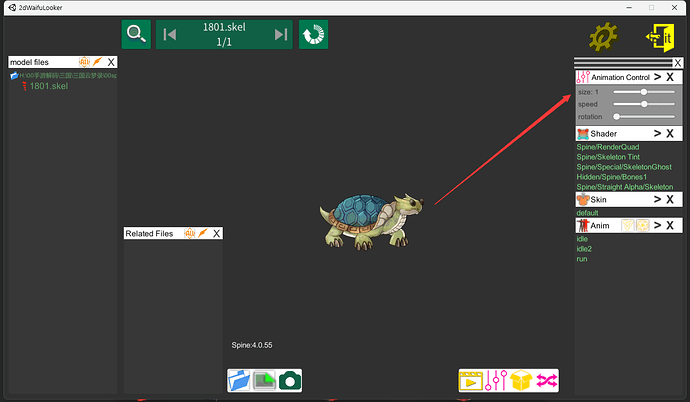Close the model files panel
This screenshot has width=690, height=402.
click(111, 62)
